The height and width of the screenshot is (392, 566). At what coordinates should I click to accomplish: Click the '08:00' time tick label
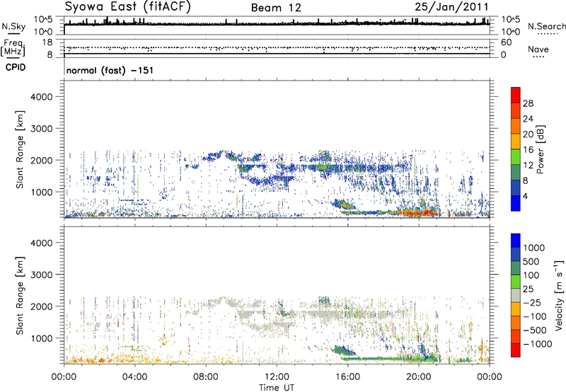click(x=206, y=377)
